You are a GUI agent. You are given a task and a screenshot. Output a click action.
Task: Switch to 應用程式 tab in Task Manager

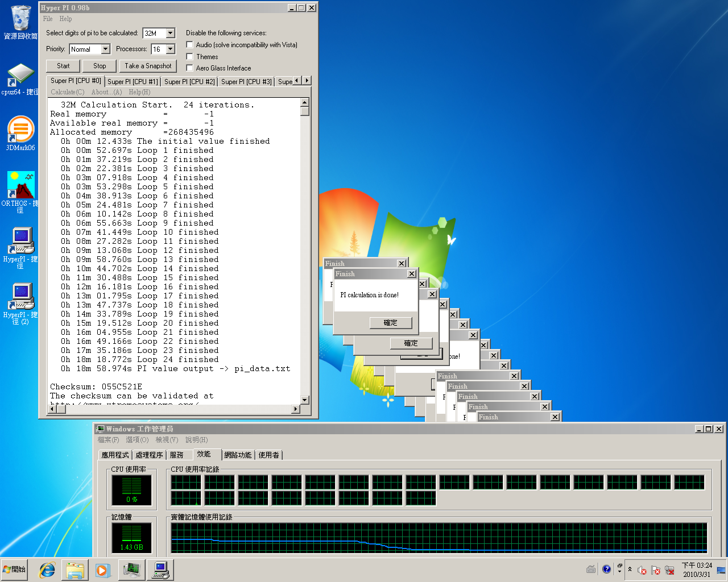(x=115, y=455)
